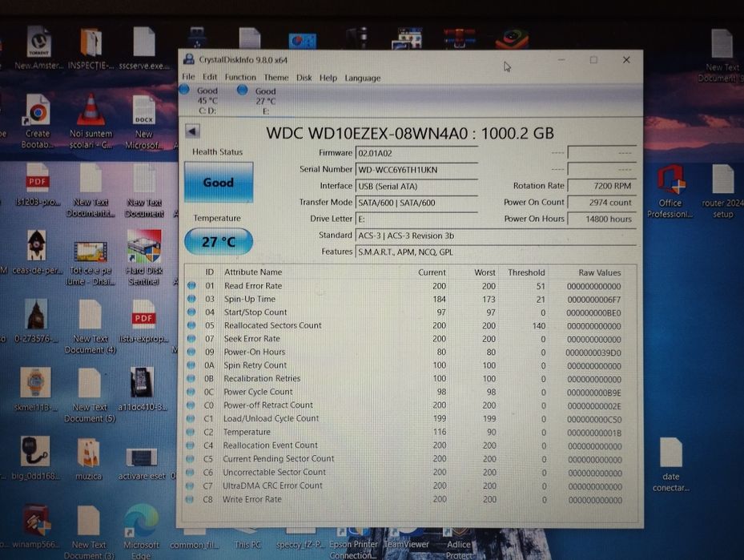Click the Threshold column header
Viewport: 744px width, 560px height.
coord(526,272)
